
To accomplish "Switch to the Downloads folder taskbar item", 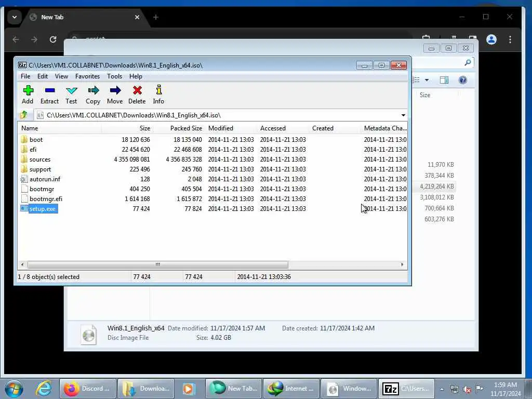I will 146,389.
